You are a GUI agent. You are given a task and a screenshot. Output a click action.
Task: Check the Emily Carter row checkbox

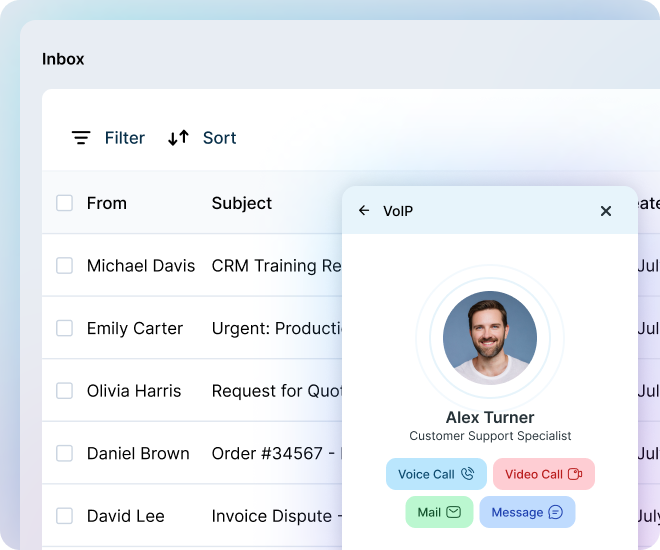[64, 328]
